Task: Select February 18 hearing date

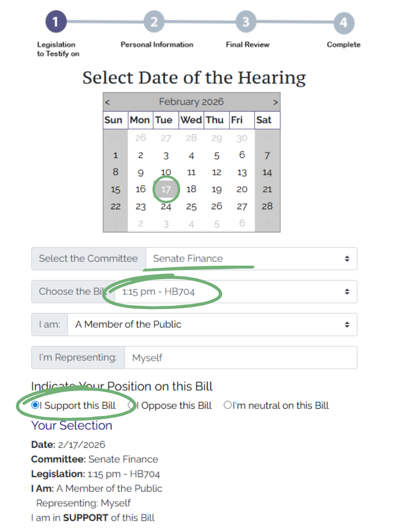Action: pos(191,189)
